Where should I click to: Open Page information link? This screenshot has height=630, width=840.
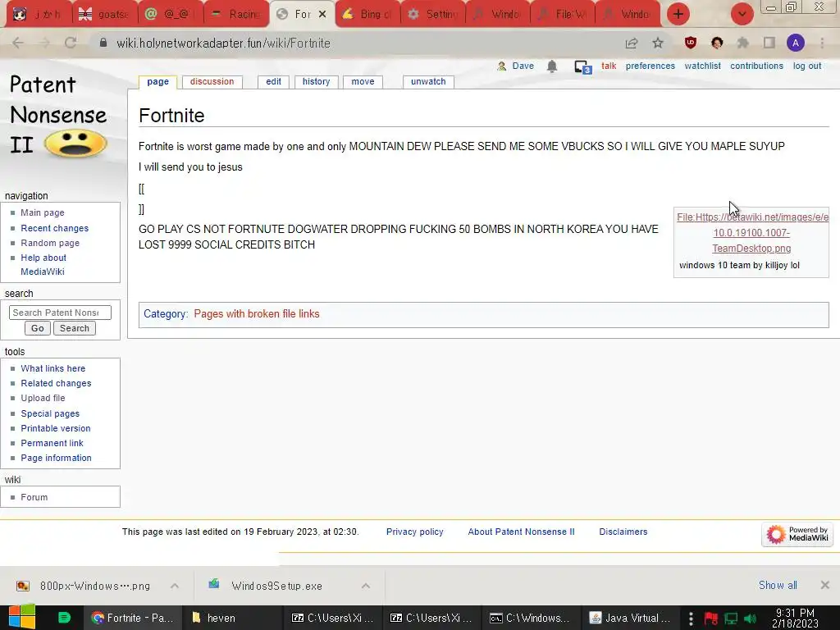tap(57, 458)
